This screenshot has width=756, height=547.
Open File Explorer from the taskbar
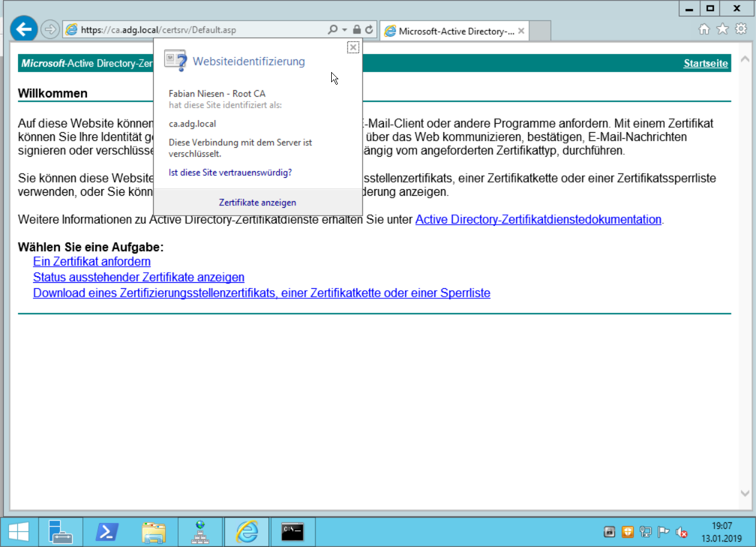pyautogui.click(x=154, y=531)
